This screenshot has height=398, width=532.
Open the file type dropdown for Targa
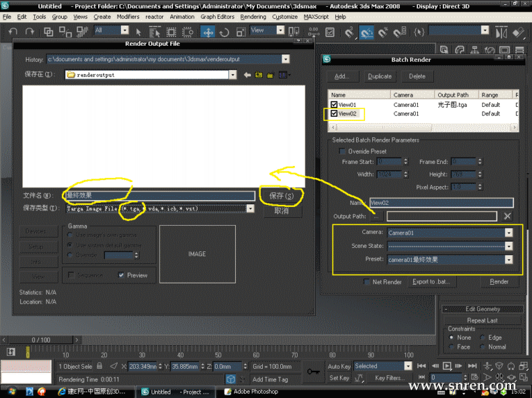[250, 208]
